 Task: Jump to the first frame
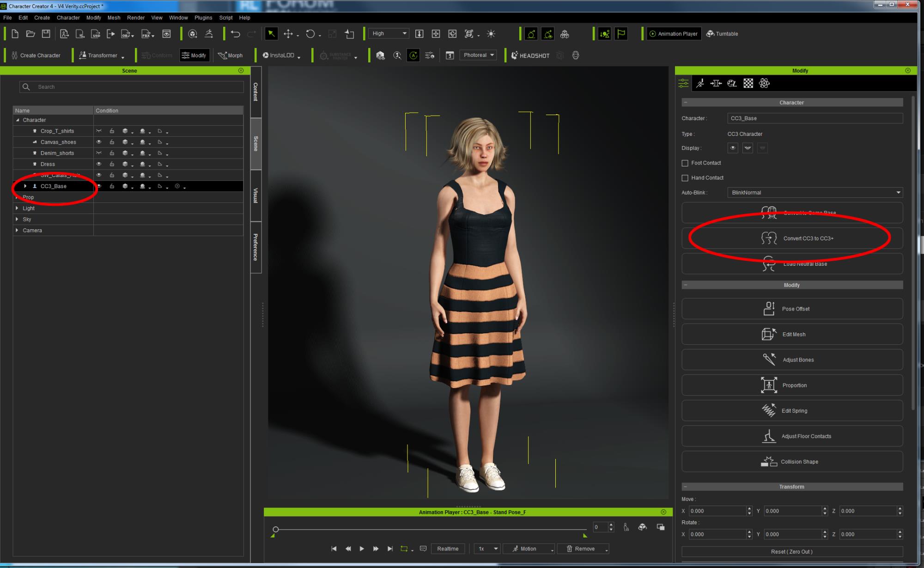(x=334, y=549)
